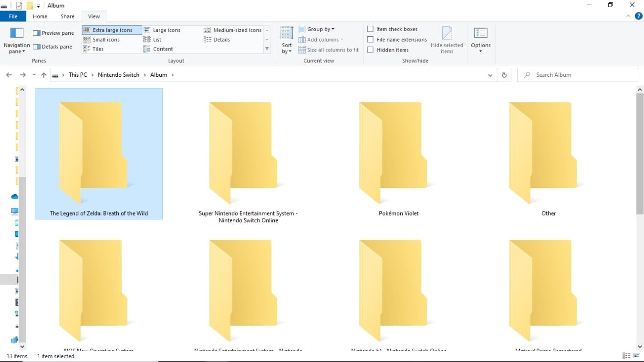Screen dimensions: 644x362
Task: Tick the Hidden items checkbox
Action: point(370,50)
